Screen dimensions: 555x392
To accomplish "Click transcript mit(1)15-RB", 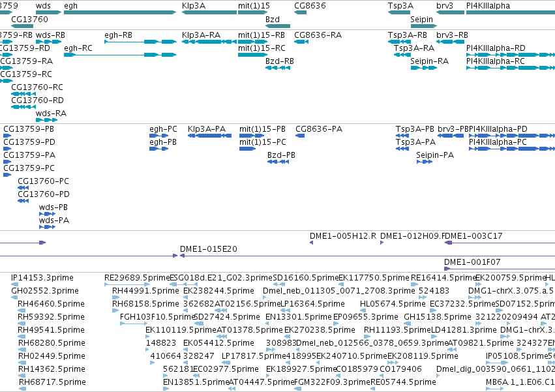I will click(x=262, y=35).
